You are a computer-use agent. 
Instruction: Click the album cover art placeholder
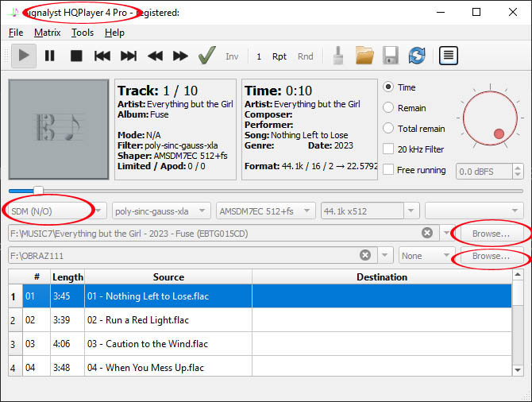pyautogui.click(x=59, y=129)
